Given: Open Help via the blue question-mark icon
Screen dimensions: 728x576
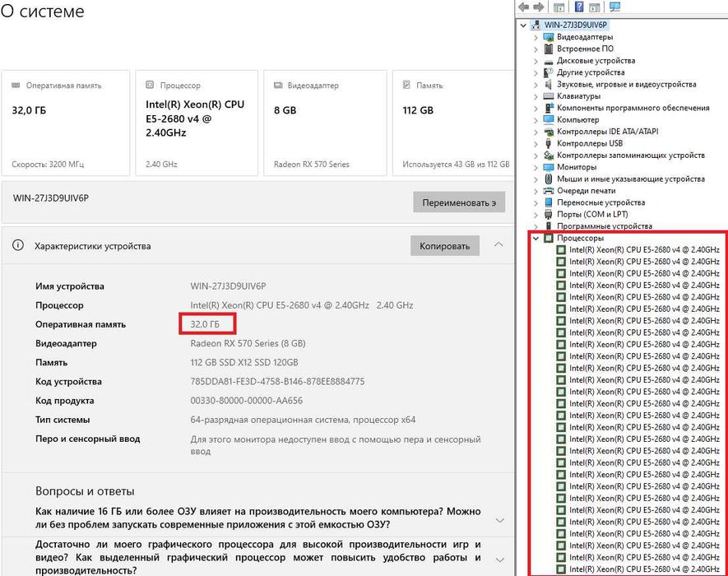Looking at the screenshot, I should 579,7.
